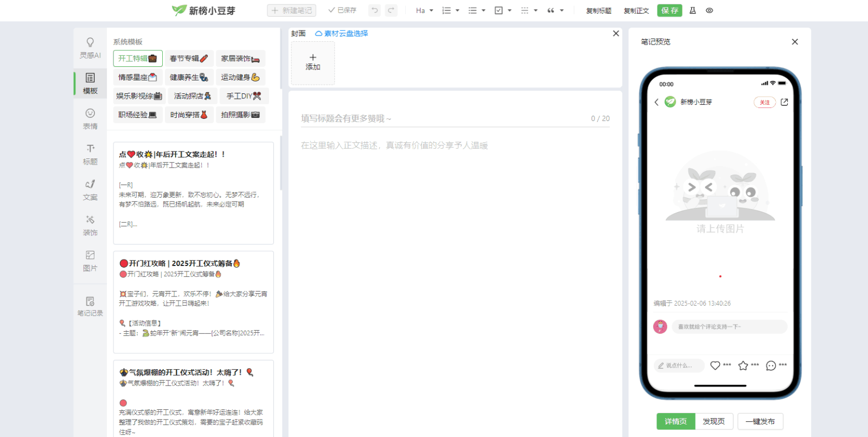
Task: Switch to the 发现页 preview tab
Action: click(714, 421)
